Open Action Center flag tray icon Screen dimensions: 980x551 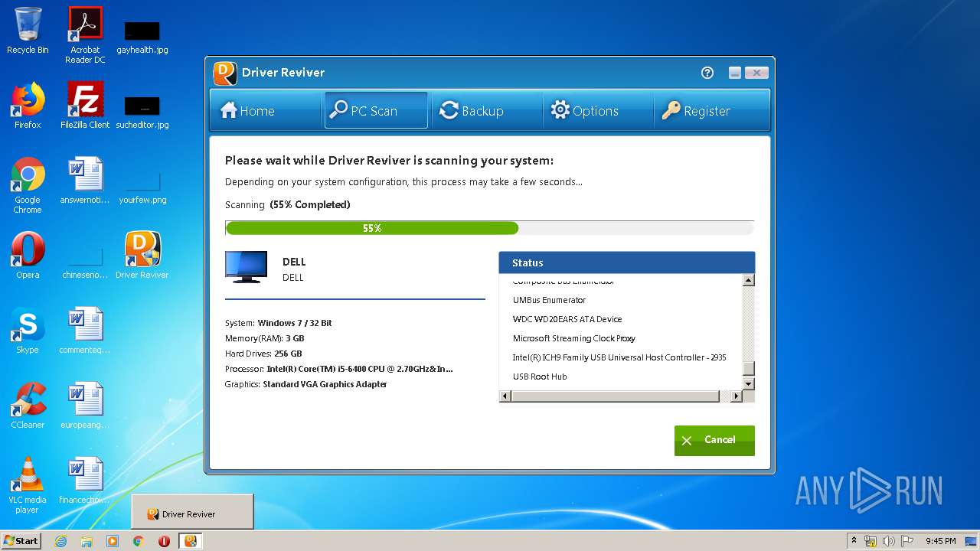coord(907,541)
